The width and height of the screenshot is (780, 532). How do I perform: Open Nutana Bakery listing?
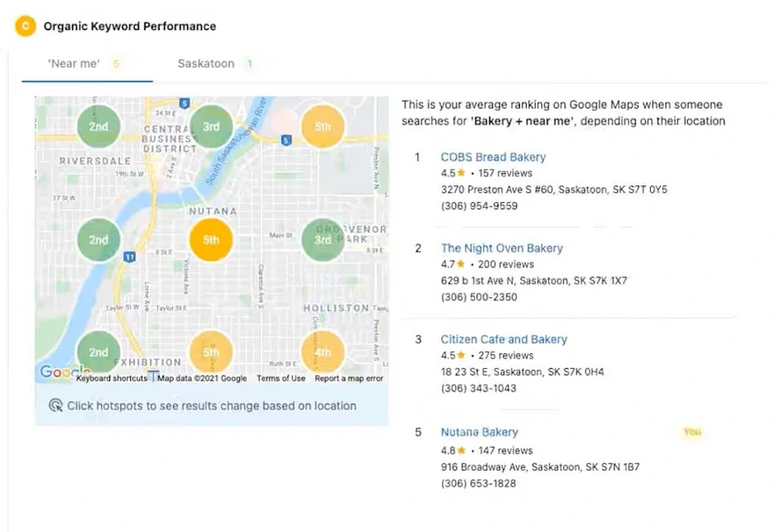[x=479, y=432]
